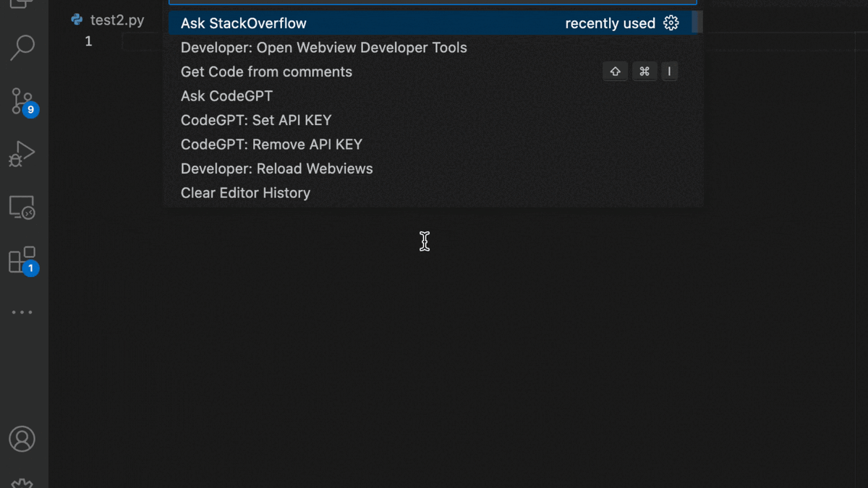The height and width of the screenshot is (488, 868).
Task: Open the Extensions view icon
Action: 22,260
